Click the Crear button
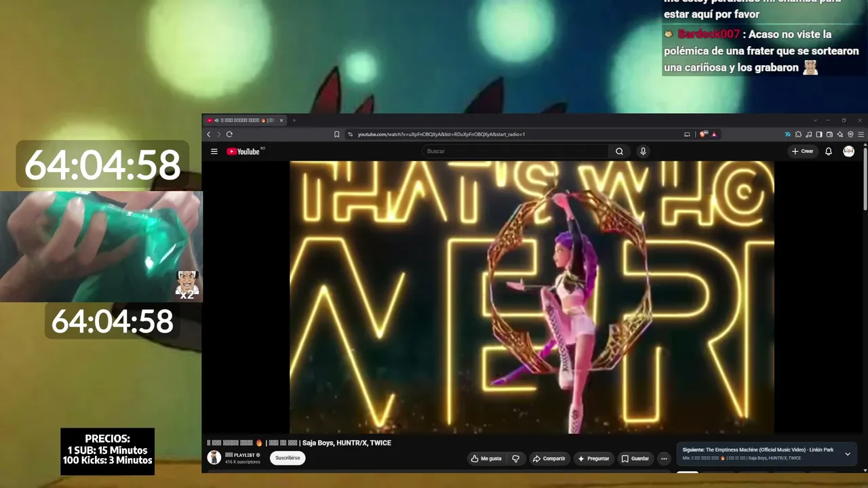 pos(802,151)
